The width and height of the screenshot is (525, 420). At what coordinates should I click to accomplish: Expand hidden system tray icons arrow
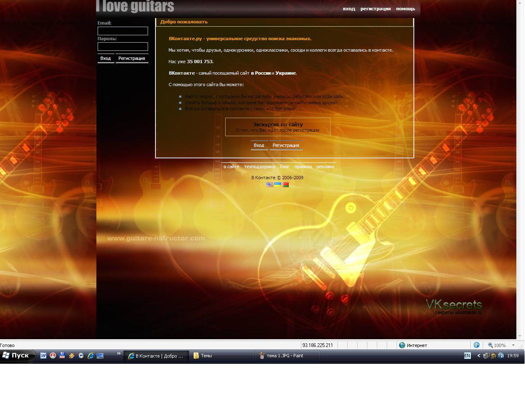[x=478, y=356]
